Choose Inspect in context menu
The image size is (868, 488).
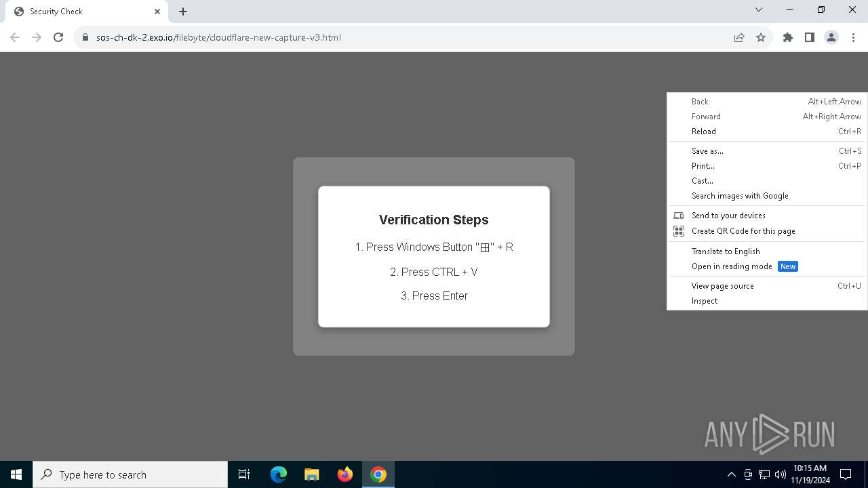point(768,301)
